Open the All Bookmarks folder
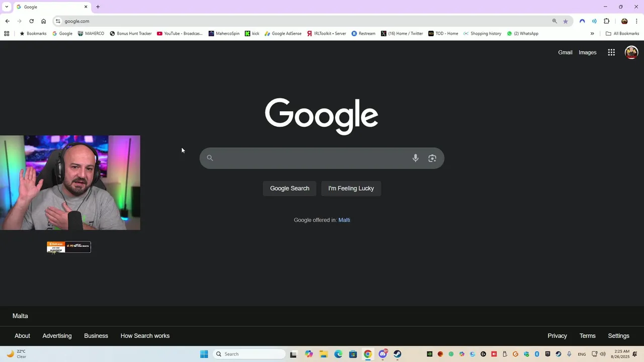Screen dimensions: 644x362 coord(622,34)
